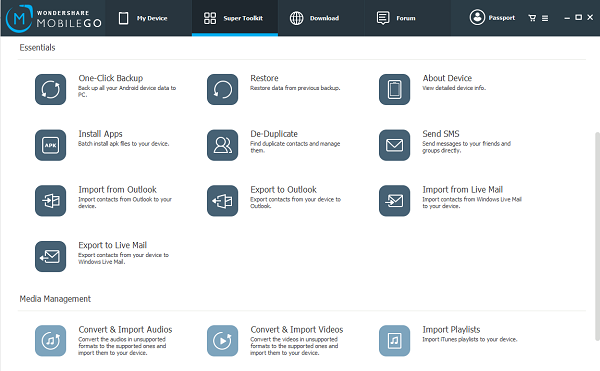Minimize the MobileGo window
This screenshot has height=371, width=600.
pyautogui.click(x=567, y=18)
